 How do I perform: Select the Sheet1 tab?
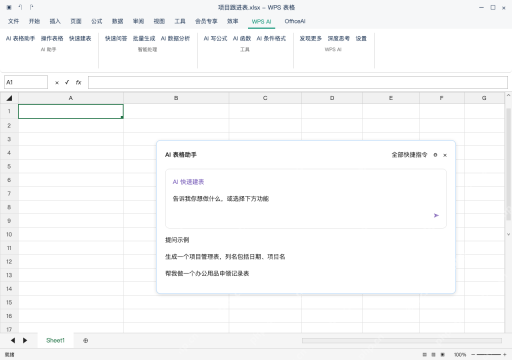55,340
